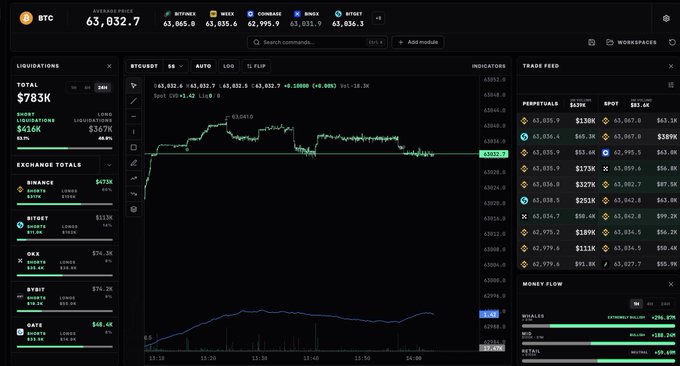Select the cursor pointer drawing tool
The width and height of the screenshot is (680, 366).
(x=134, y=85)
